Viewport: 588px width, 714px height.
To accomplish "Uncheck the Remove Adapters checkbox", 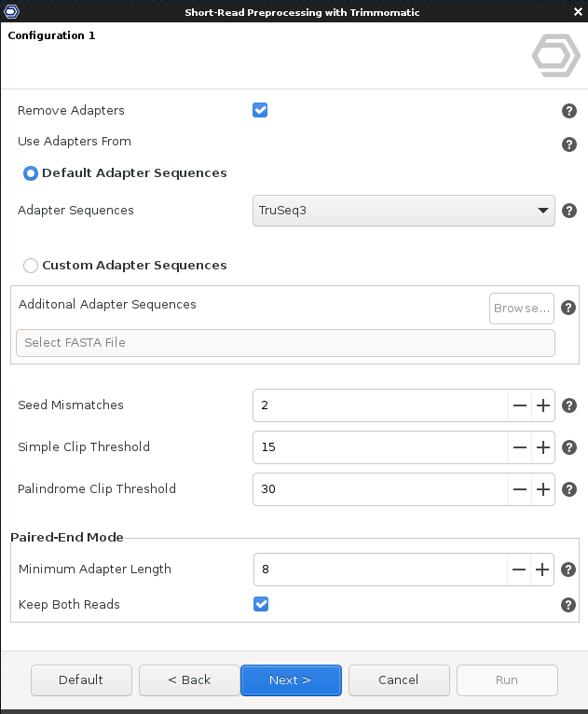I will tap(260, 110).
